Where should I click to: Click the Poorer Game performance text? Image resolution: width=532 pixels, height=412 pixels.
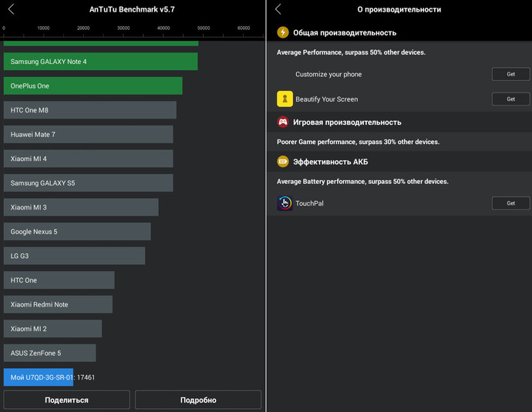click(x=358, y=142)
